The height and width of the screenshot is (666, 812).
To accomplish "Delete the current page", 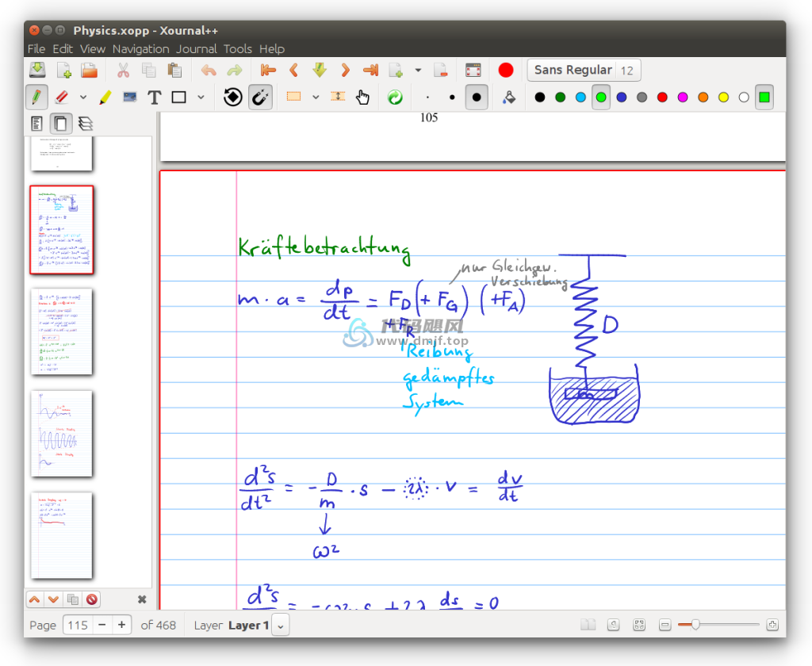I will click(441, 70).
